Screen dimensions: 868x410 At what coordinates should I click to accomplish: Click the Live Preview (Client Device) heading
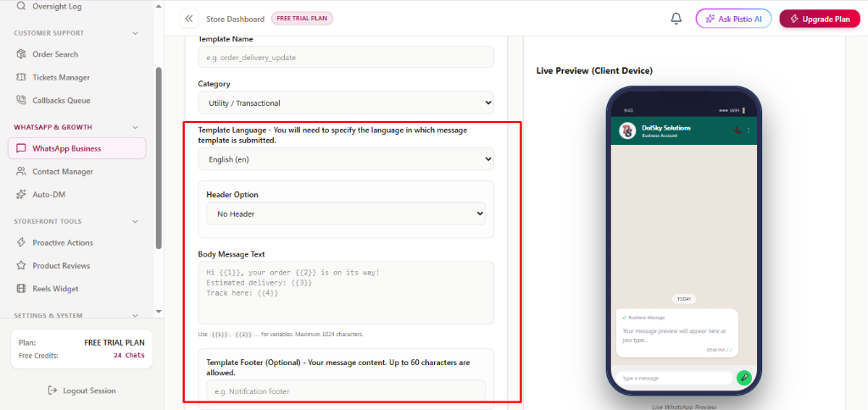click(x=594, y=71)
